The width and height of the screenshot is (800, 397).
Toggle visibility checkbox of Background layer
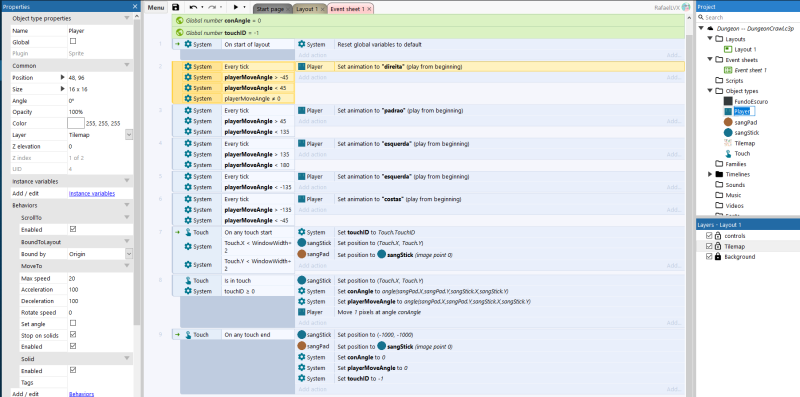709,257
